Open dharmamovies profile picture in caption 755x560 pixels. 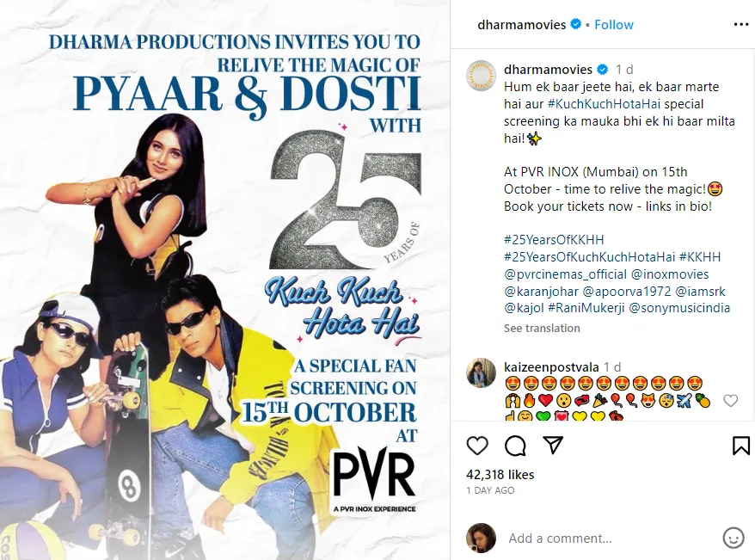click(481, 76)
